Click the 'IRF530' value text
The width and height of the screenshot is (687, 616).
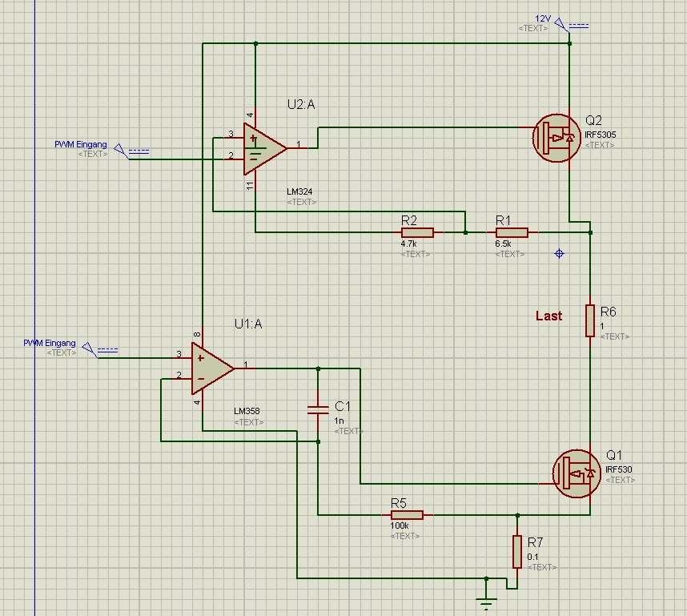pyautogui.click(x=619, y=469)
